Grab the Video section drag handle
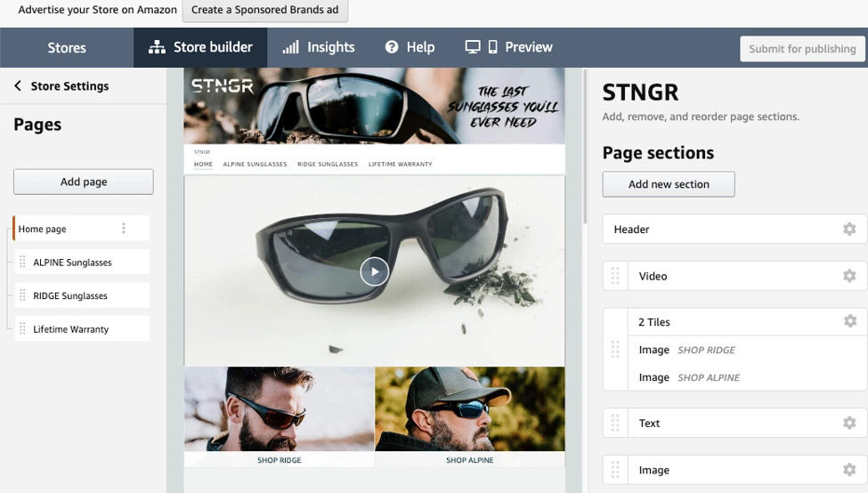Viewport: 868px width, 493px height. (615, 276)
